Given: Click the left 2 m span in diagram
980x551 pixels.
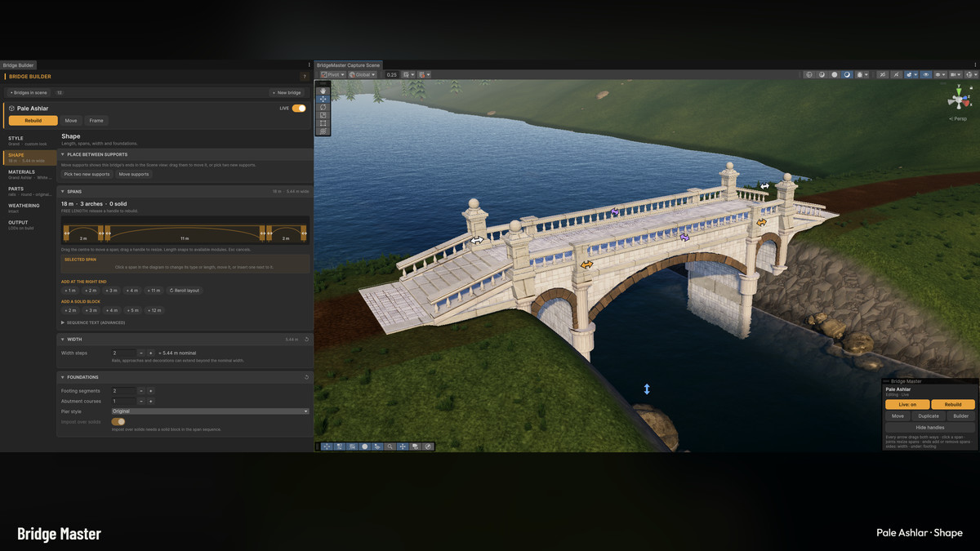Looking at the screenshot, I should click(83, 233).
